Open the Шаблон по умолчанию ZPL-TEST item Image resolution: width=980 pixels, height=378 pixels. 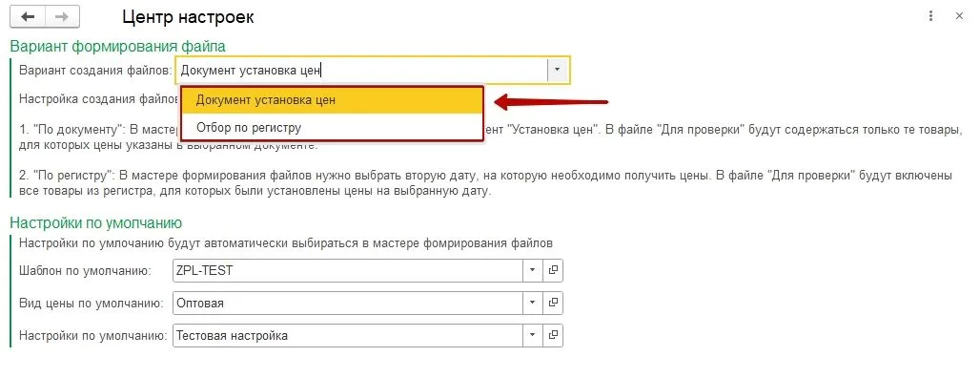click(553, 270)
